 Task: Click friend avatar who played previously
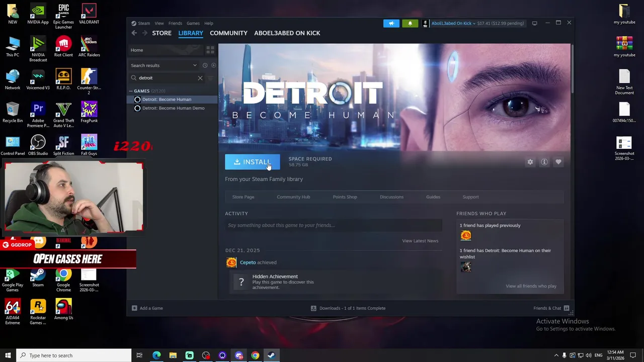pyautogui.click(x=466, y=235)
